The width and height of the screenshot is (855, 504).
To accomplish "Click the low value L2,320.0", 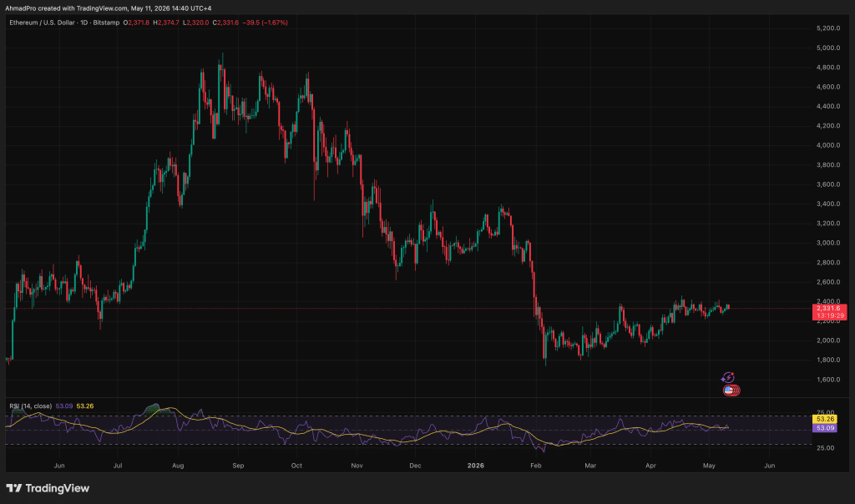I will point(195,23).
